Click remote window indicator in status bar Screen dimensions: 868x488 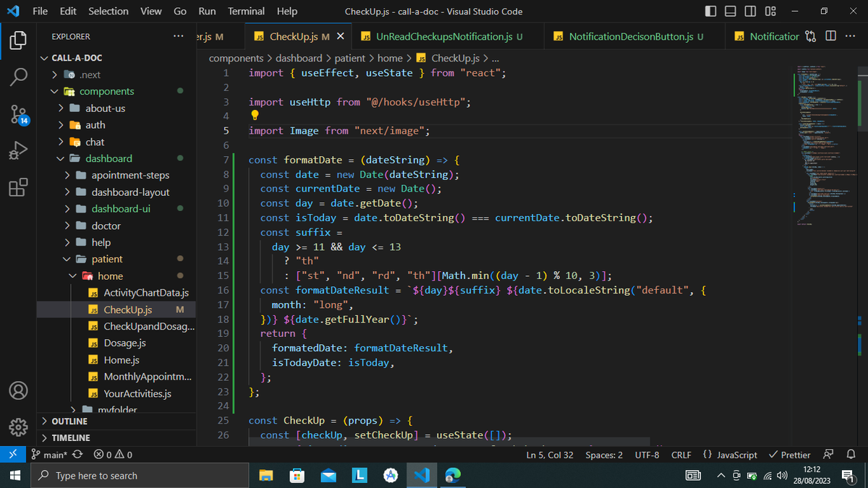pos(12,455)
